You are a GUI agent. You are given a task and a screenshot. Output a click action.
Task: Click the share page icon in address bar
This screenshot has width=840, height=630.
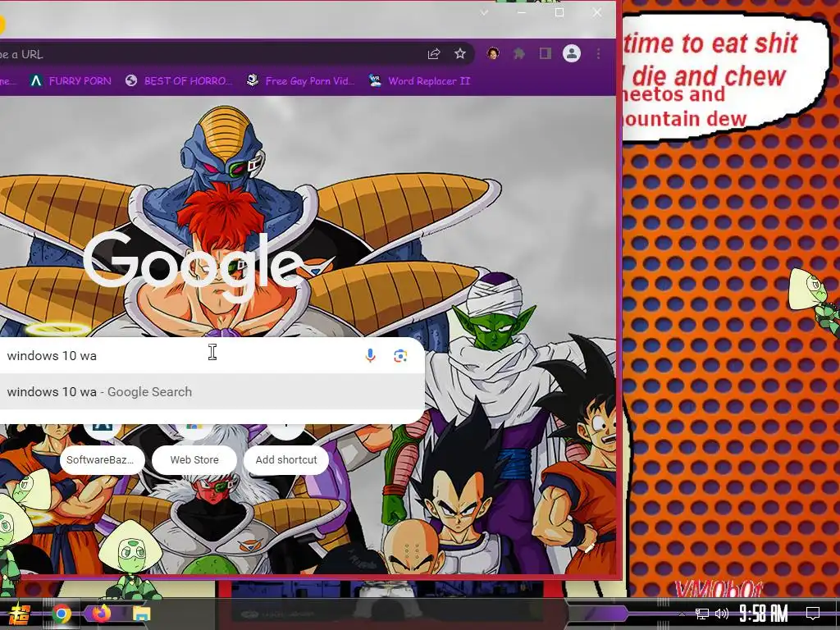point(433,53)
